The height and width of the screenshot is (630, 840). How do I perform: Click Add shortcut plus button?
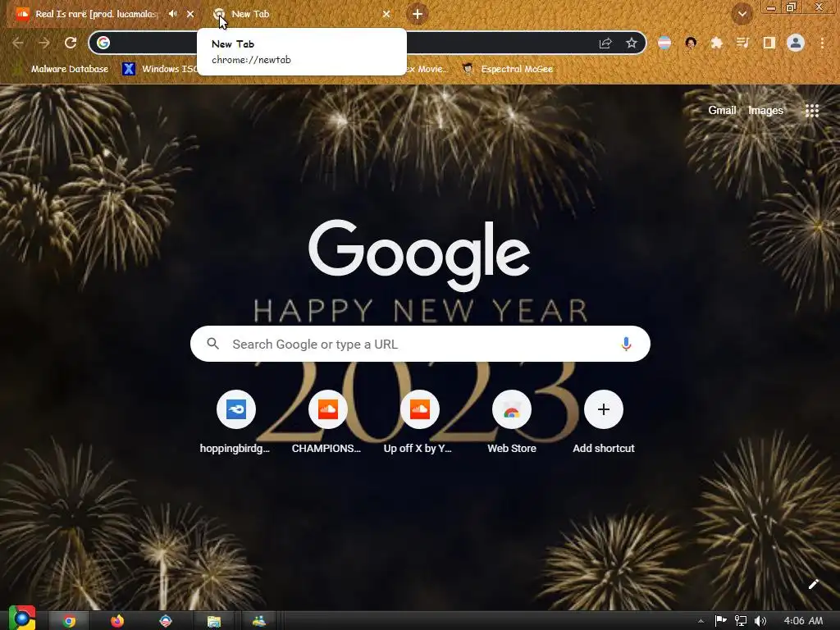(x=603, y=410)
